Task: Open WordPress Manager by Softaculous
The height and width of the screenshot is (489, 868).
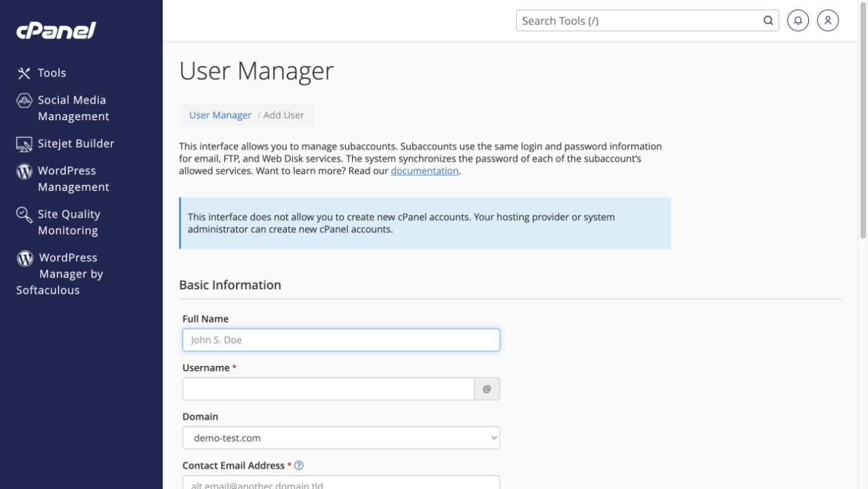Action: pyautogui.click(x=60, y=274)
